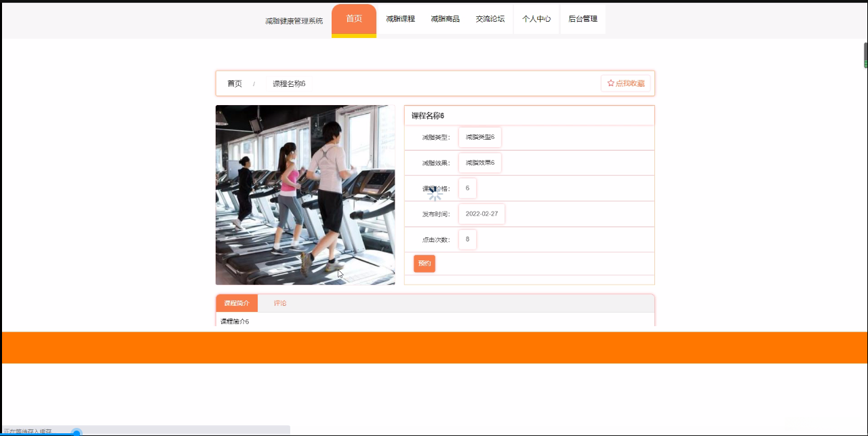Open the 首页 navigation tab

(354, 19)
